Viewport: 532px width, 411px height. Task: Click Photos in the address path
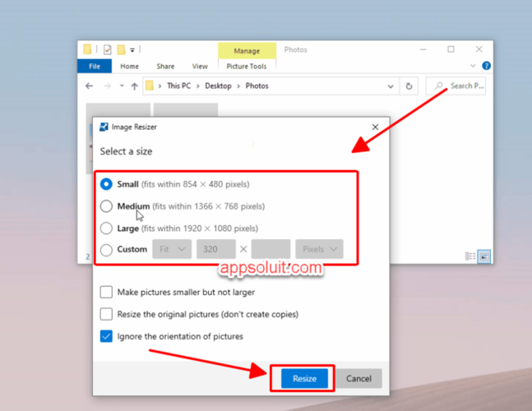[257, 85]
